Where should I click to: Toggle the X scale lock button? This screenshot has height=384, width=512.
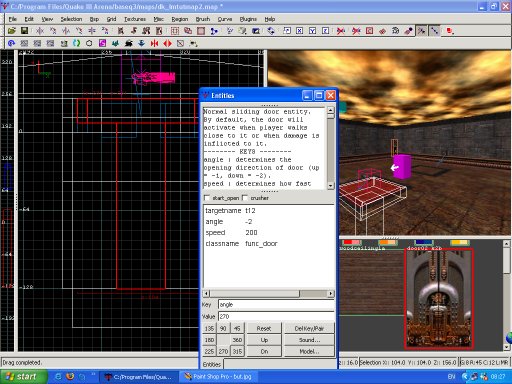[300, 31]
